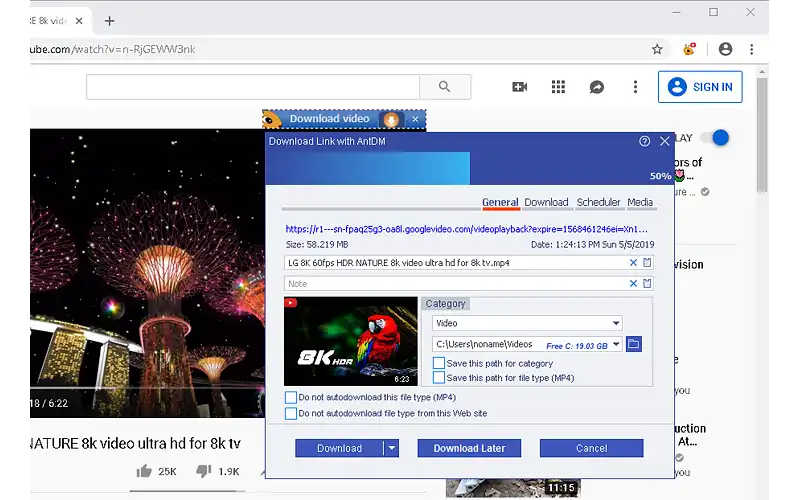Image resolution: width=800 pixels, height=500 pixels.
Task: Click the verified checkmark beside channel name
Action: 705,192
